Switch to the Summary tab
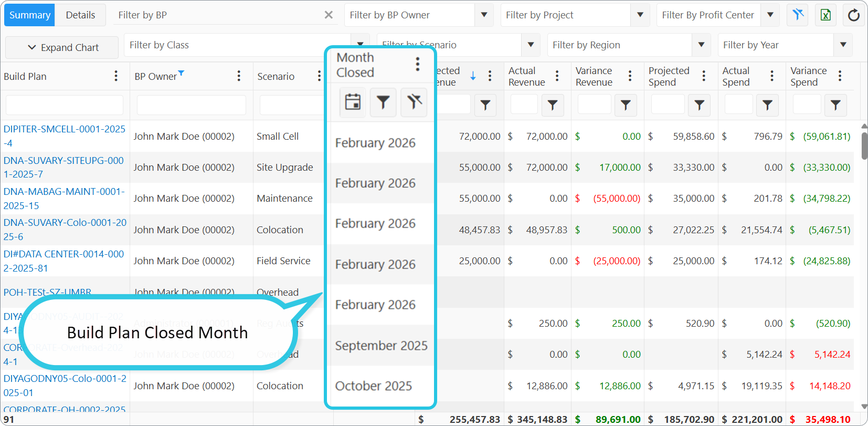This screenshot has width=868, height=426. (x=29, y=15)
